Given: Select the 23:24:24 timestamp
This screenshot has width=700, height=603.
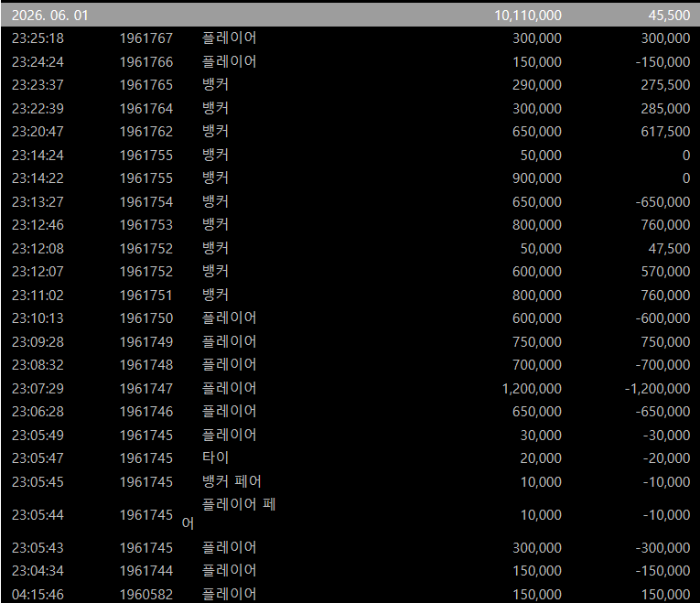Looking at the screenshot, I should [x=38, y=61].
